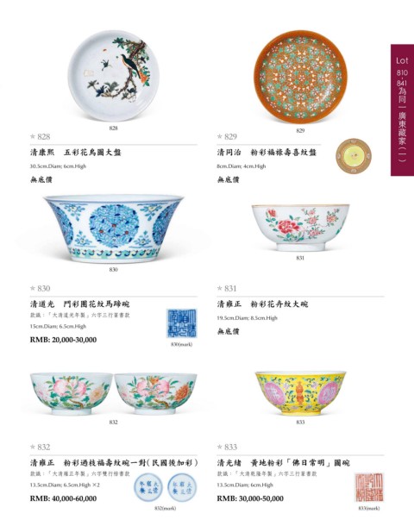This screenshot has height=532, width=414.
Task: Click the star beside lot 831
Action: tap(220, 288)
